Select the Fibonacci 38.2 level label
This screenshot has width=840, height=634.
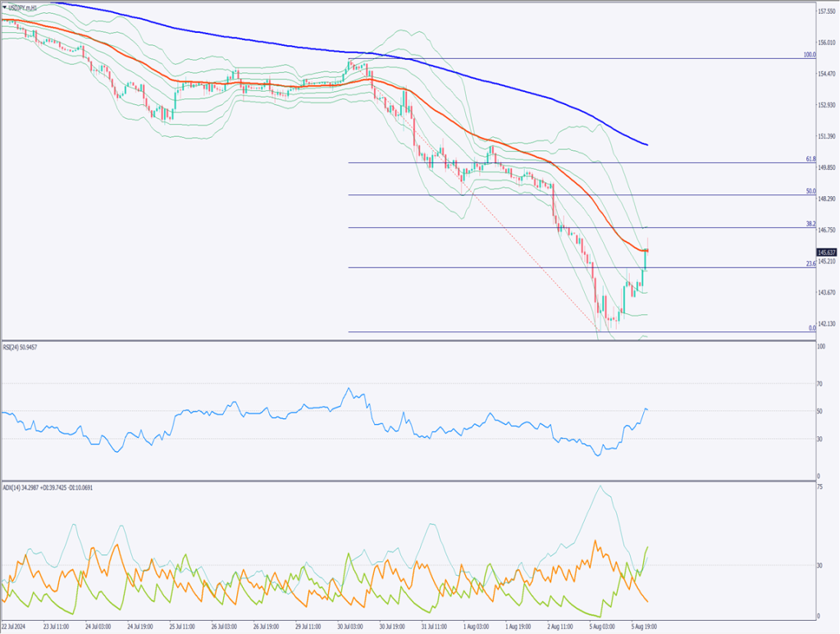[x=810, y=223]
